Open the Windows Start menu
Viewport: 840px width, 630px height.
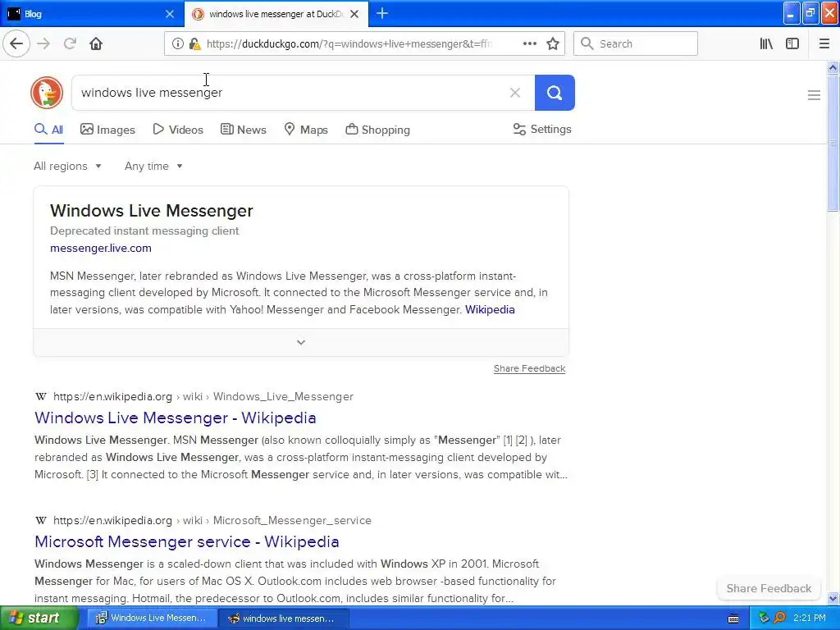[39, 619]
